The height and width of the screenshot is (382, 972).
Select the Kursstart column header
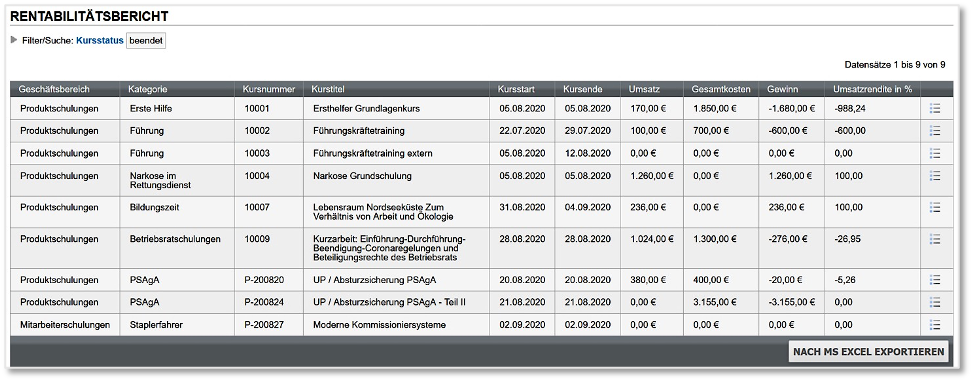tap(516, 89)
